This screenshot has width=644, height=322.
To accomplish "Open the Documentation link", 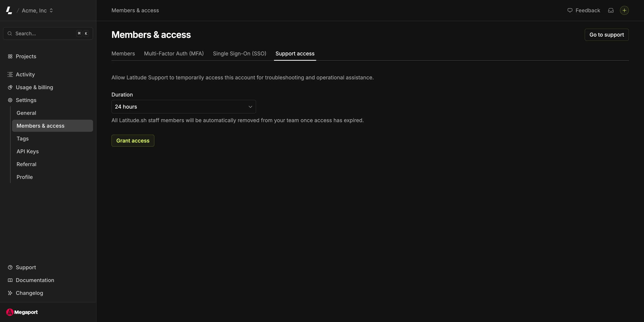I will point(35,280).
